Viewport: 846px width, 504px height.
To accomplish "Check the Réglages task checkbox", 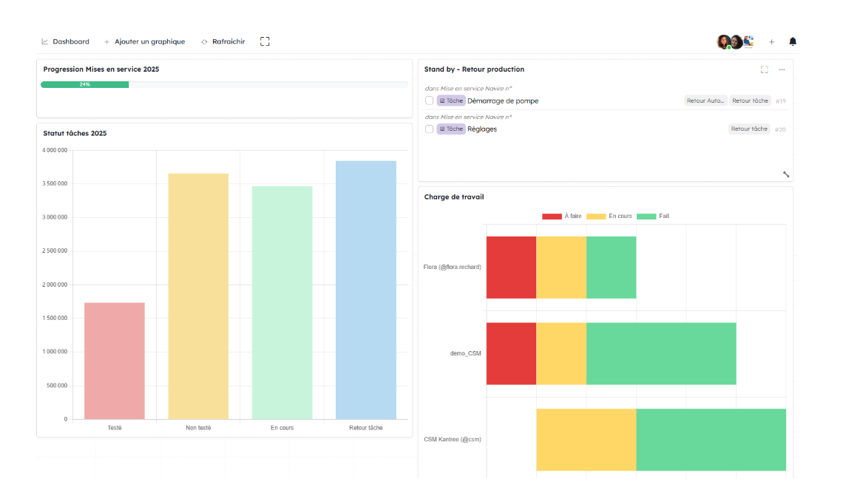I will click(430, 129).
